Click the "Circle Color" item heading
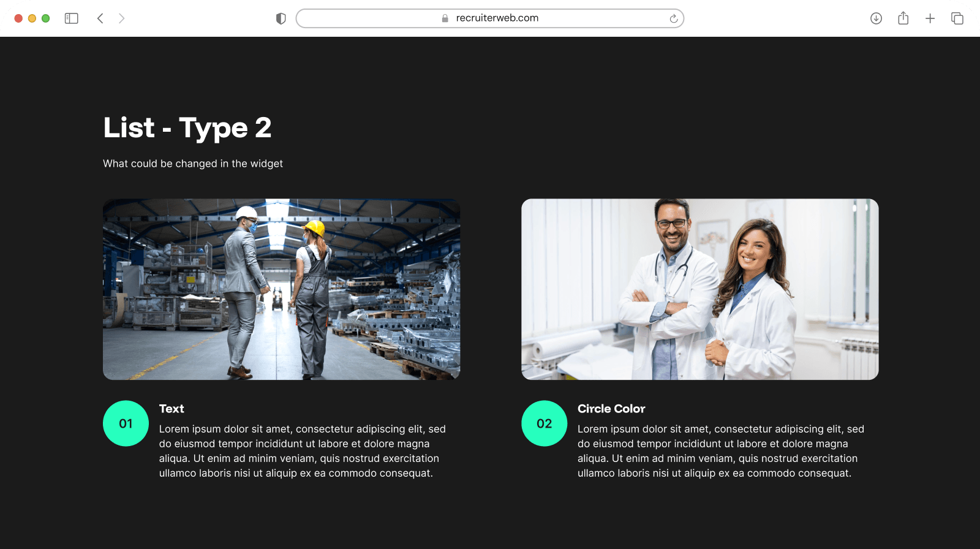The image size is (980, 549). click(611, 409)
